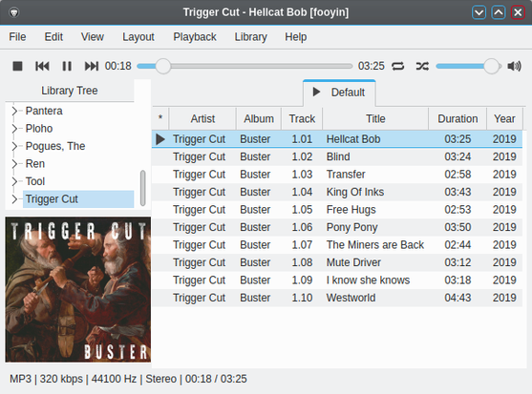Click the Library Tree panel header
The image size is (532, 394).
70,91
